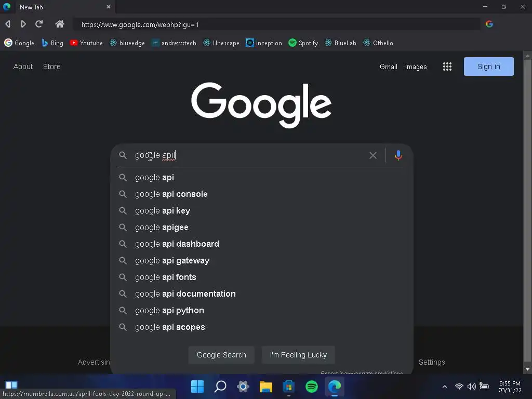Screen dimensions: 532x399
Task: Open the home page via the house icon
Action: coord(60,24)
